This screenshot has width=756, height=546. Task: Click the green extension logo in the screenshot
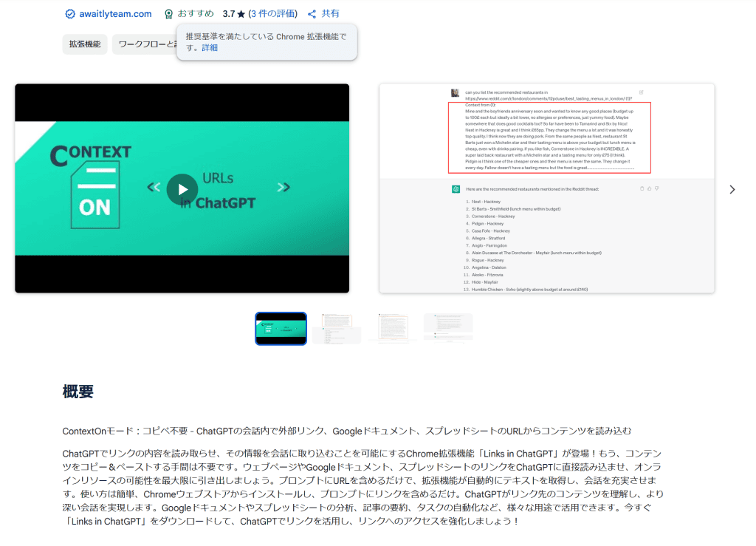456,189
